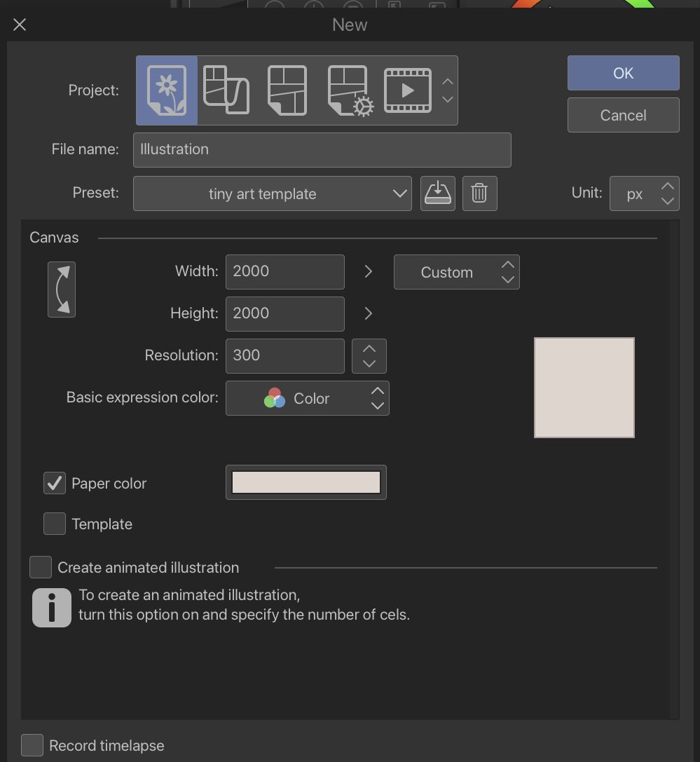
Task: Click the Resolution value field
Action: 285,355
